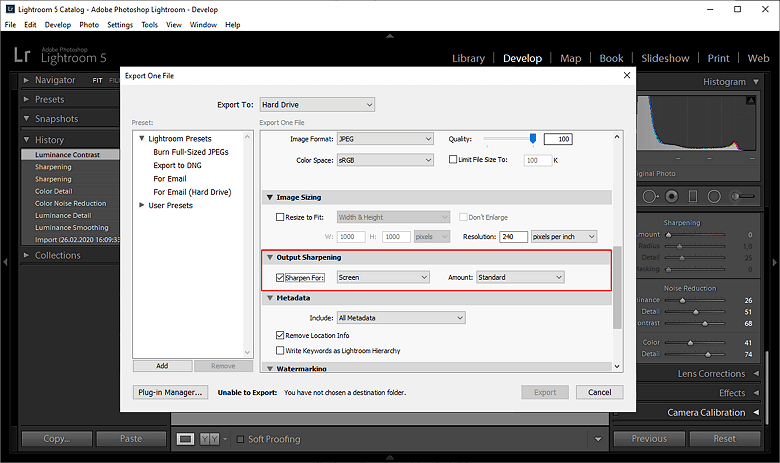Click the Paste button
Screen dimensions: 780x463
[x=131, y=439]
